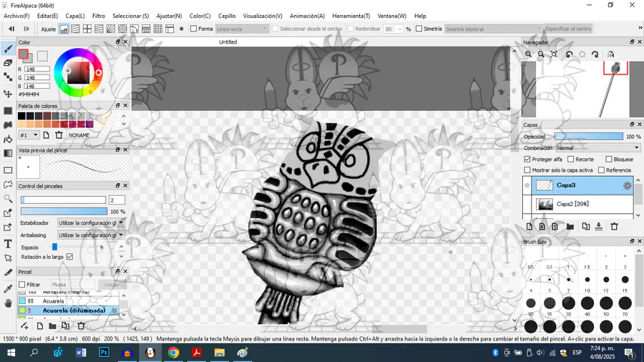The height and width of the screenshot is (362, 644).
Task: Open Google Chrome from the taskbar
Action: 173,353
